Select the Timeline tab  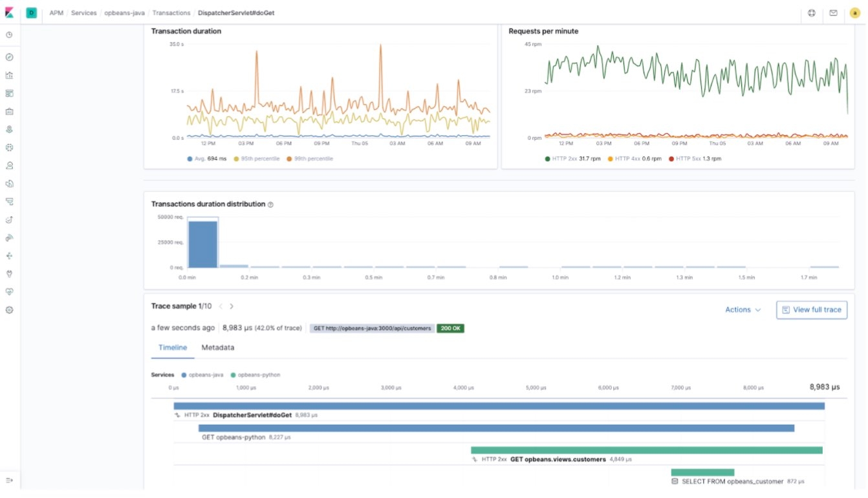coord(173,348)
